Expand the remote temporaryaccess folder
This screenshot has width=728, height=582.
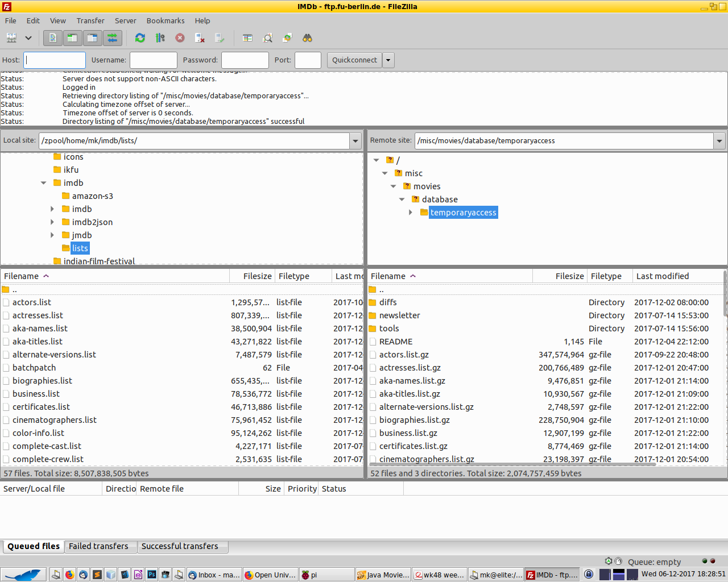pyautogui.click(x=411, y=213)
